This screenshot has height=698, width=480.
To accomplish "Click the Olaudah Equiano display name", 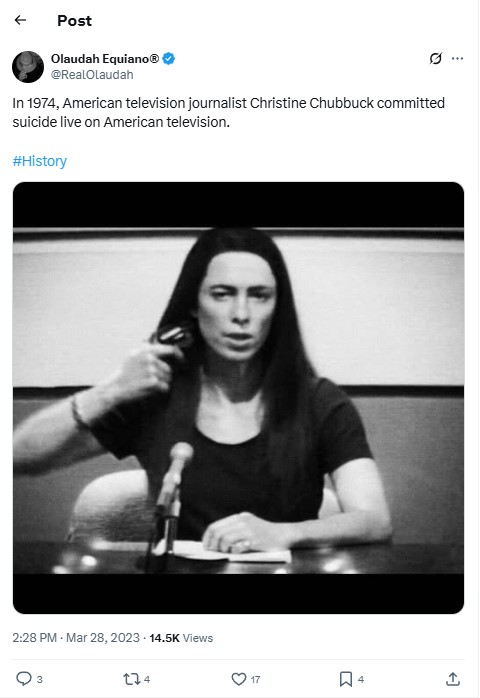I will (x=105, y=58).
